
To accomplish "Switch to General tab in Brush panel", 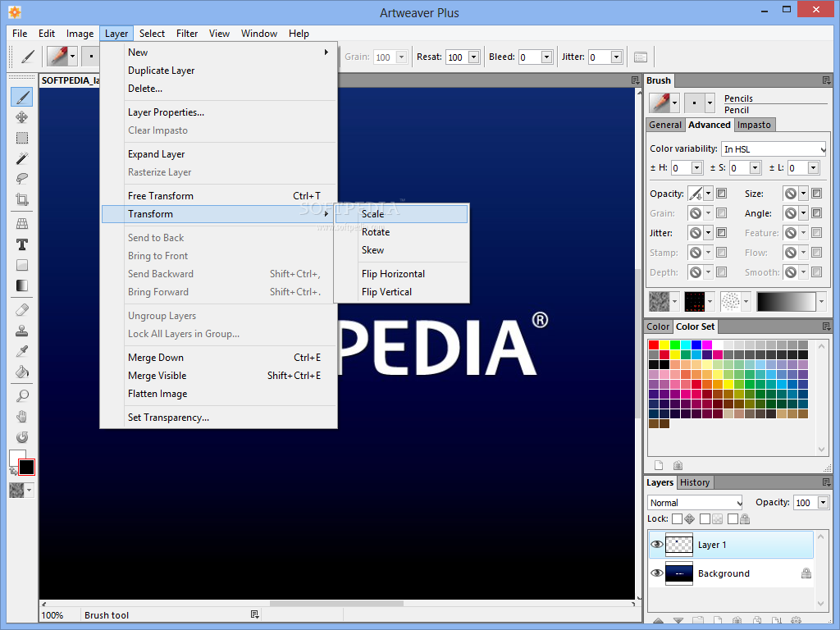I will [665, 125].
